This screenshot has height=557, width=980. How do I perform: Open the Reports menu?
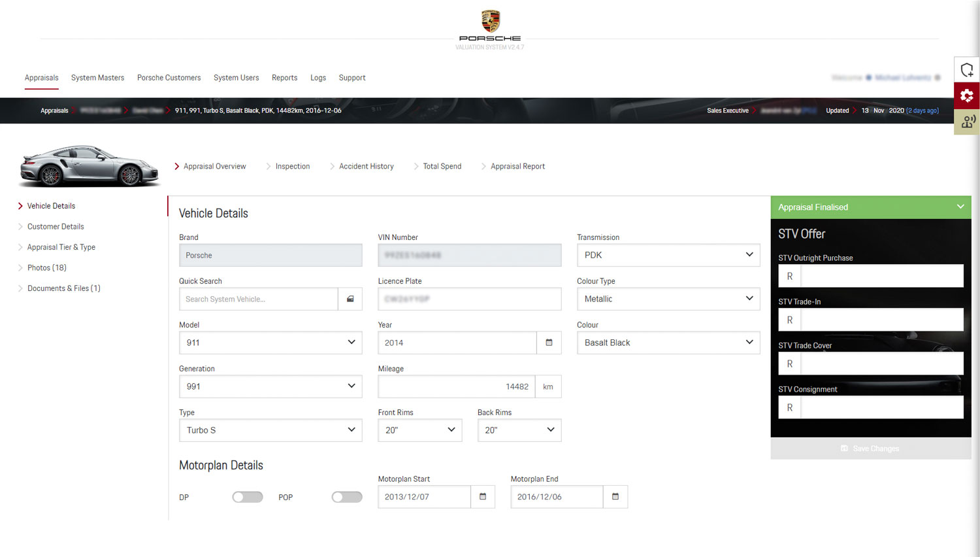click(284, 78)
